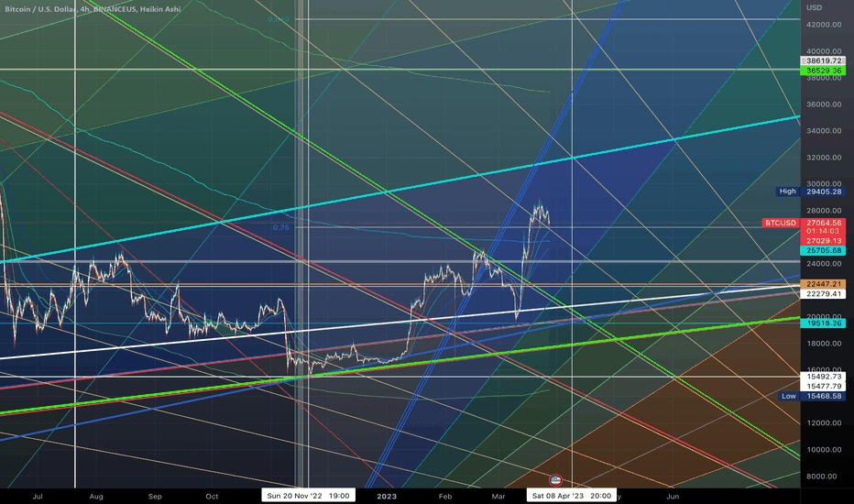Screen dimensions: 854x504
Task: Click the 10000.00 price scale value
Action: tap(824, 450)
